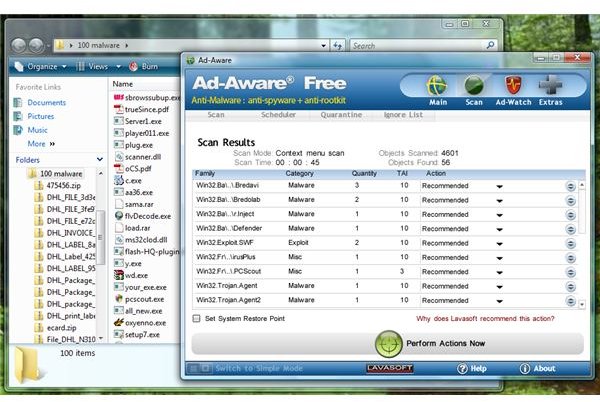
Task: Switch to the Scan tab
Action: point(216,115)
